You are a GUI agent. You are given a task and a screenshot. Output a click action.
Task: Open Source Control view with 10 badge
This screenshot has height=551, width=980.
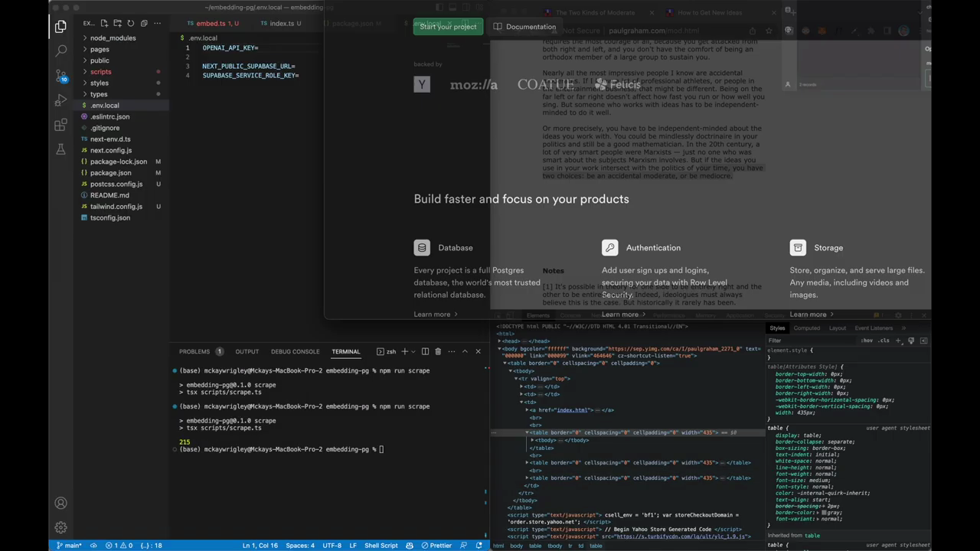(60, 76)
